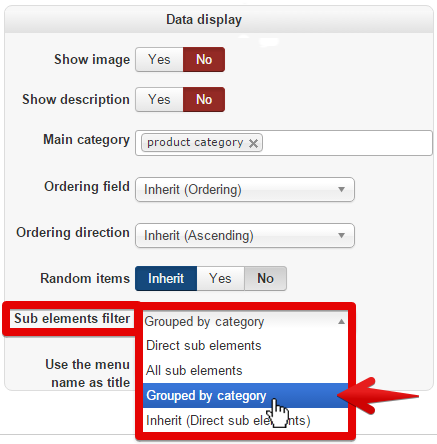Set Random items to No
This screenshot has height=444, width=437.
265,278
